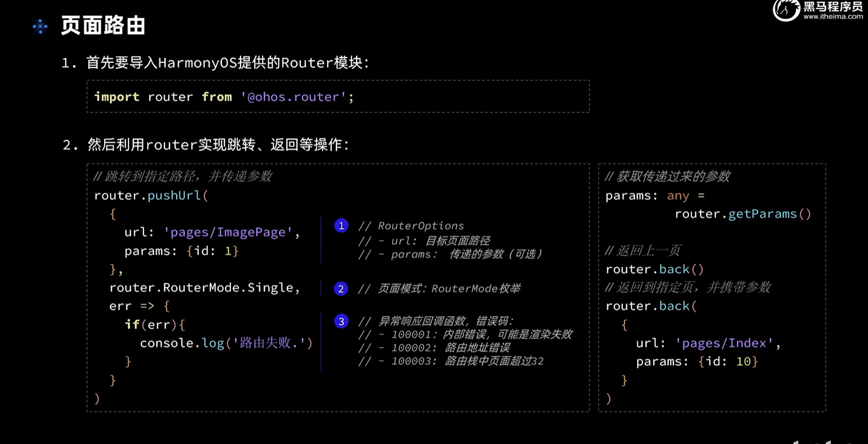Click the import router code line

click(x=223, y=97)
